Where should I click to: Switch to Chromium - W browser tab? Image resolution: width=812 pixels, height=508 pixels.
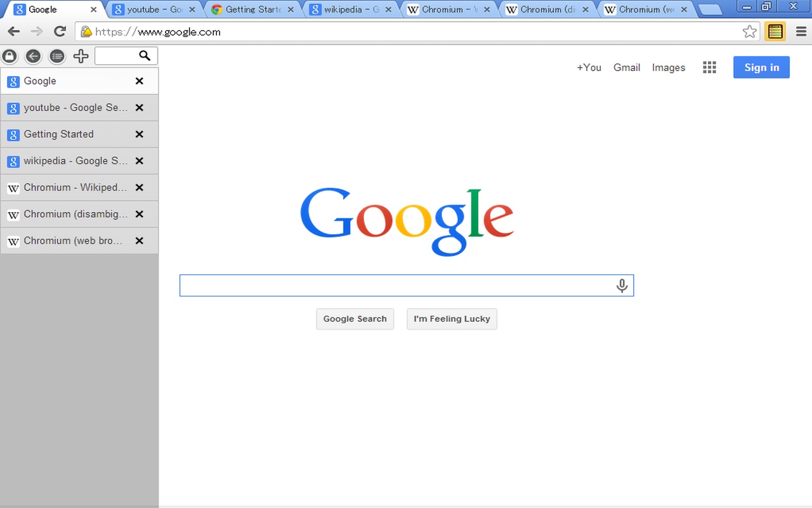coord(449,10)
